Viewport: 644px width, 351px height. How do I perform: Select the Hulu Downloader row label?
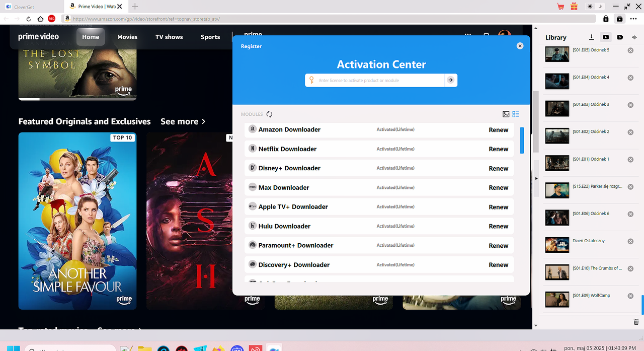(x=284, y=226)
